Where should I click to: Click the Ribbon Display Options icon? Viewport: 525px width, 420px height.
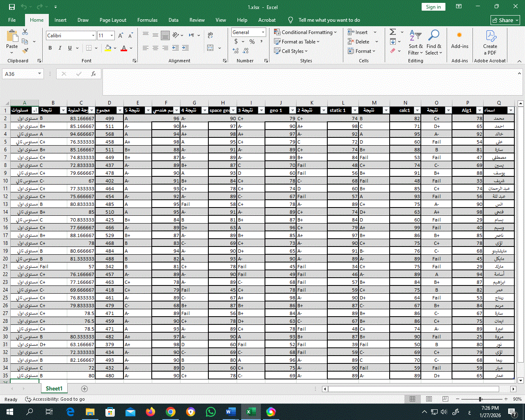(x=459, y=7)
